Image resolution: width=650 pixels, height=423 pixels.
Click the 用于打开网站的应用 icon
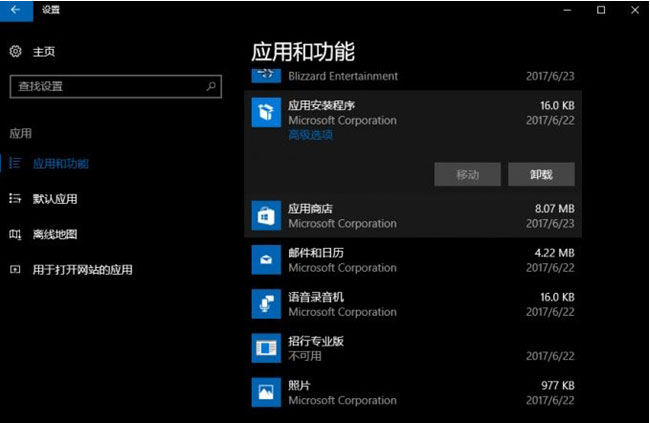[15, 270]
